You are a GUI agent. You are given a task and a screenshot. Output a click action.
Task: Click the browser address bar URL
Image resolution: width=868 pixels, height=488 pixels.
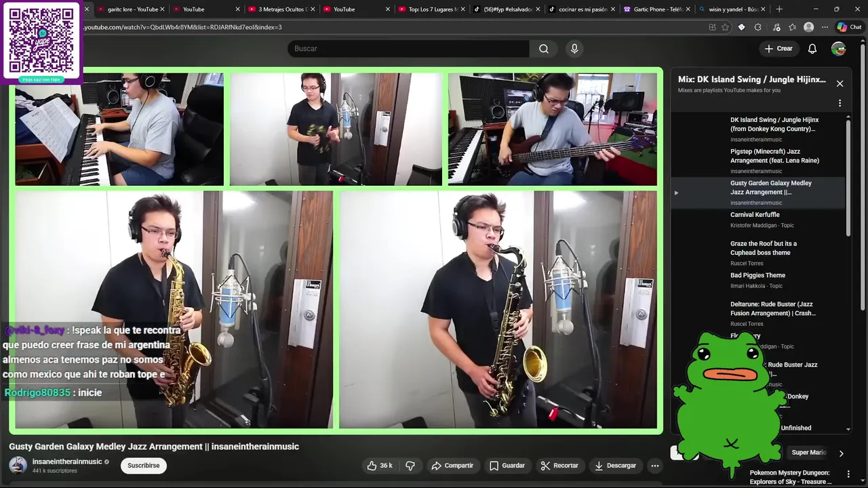coord(182,27)
